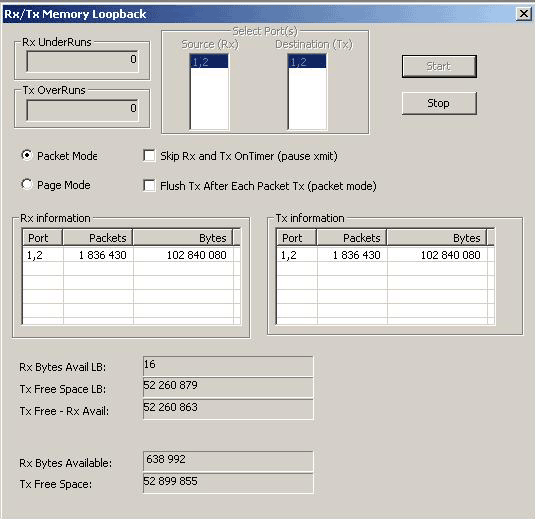Image resolution: width=536 pixels, height=519 pixels.
Task: Close the Rx/Tx Memory Loopback dialog
Action: tap(523, 14)
